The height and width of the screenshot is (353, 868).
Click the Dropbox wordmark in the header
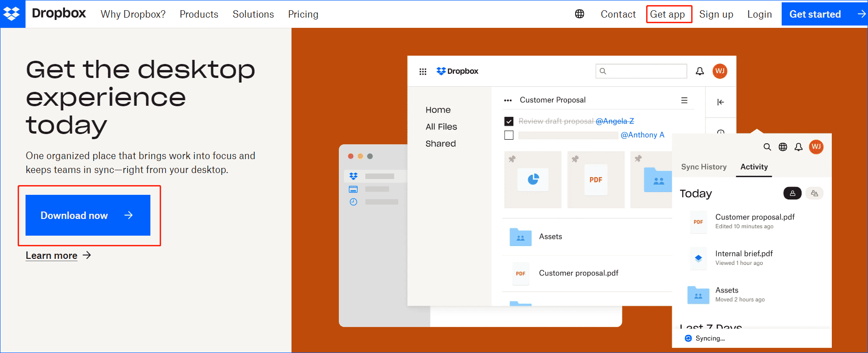click(x=59, y=13)
